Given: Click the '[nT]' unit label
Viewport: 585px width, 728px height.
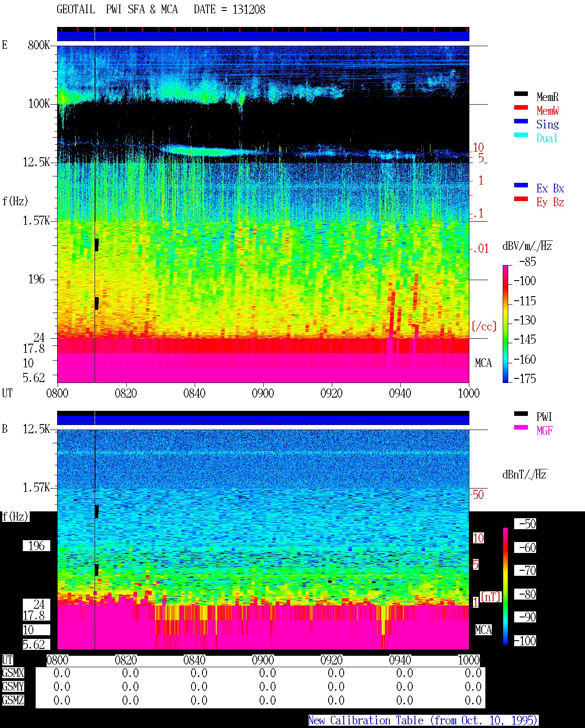Looking at the screenshot, I should click(x=491, y=597).
